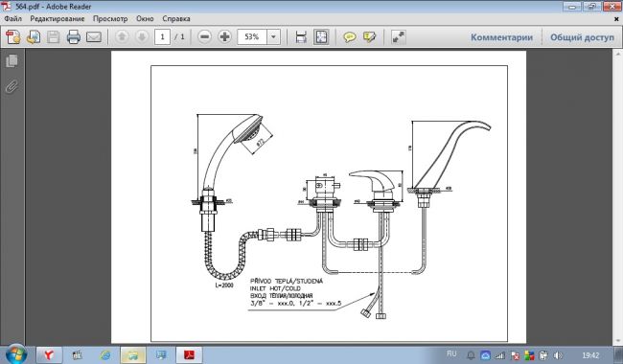623x364 pixels.
Task: Click the page number input field
Action: tap(162, 37)
